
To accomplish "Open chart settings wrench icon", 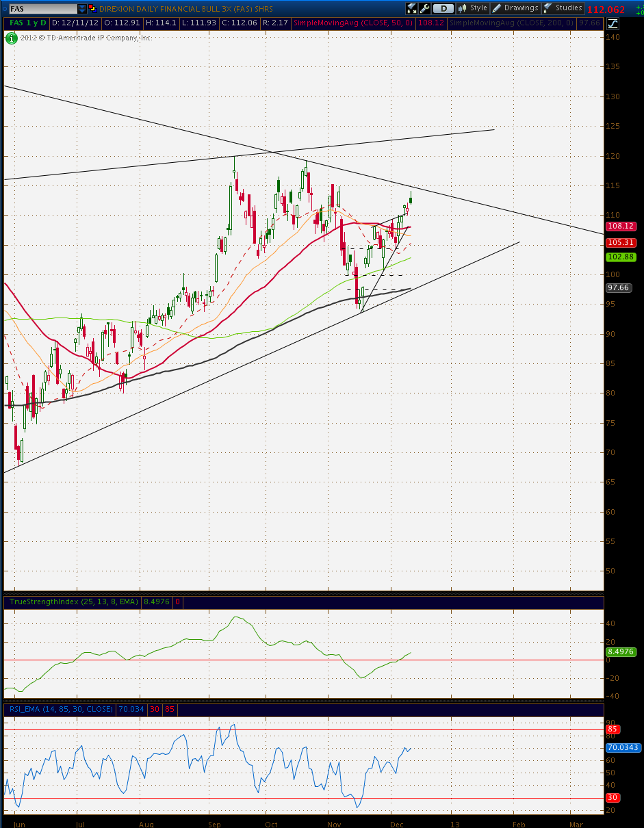I will [424, 8].
